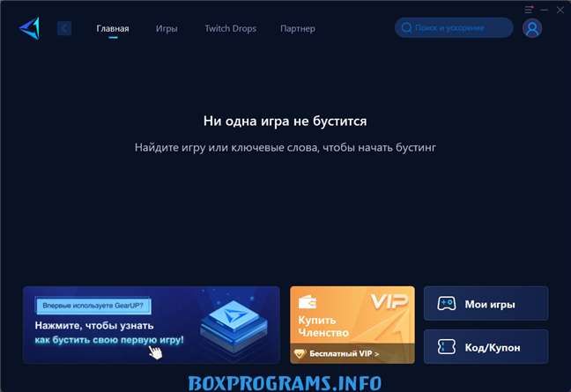Click the wallet icon on the VIP card

[308, 303]
